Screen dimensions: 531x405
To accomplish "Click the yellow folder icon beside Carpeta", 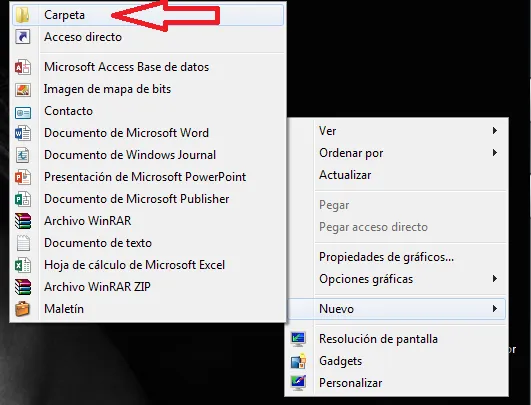I will [x=23, y=15].
